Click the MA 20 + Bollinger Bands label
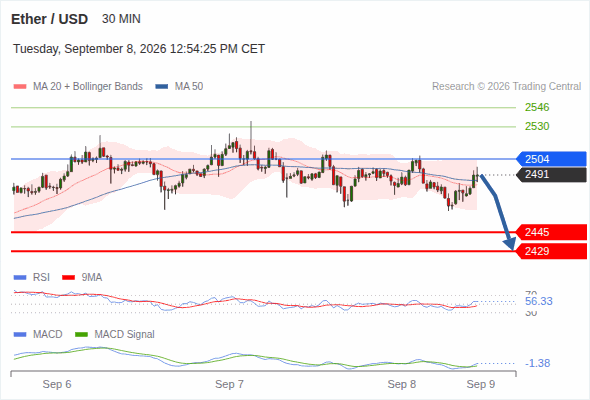 click(x=88, y=87)
